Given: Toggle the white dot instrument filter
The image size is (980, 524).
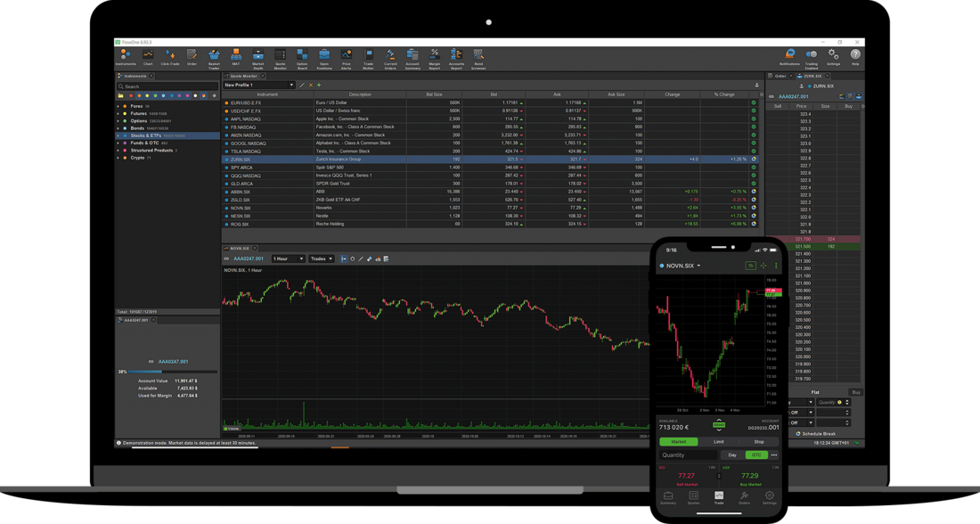Looking at the screenshot, I should pyautogui.click(x=196, y=95).
